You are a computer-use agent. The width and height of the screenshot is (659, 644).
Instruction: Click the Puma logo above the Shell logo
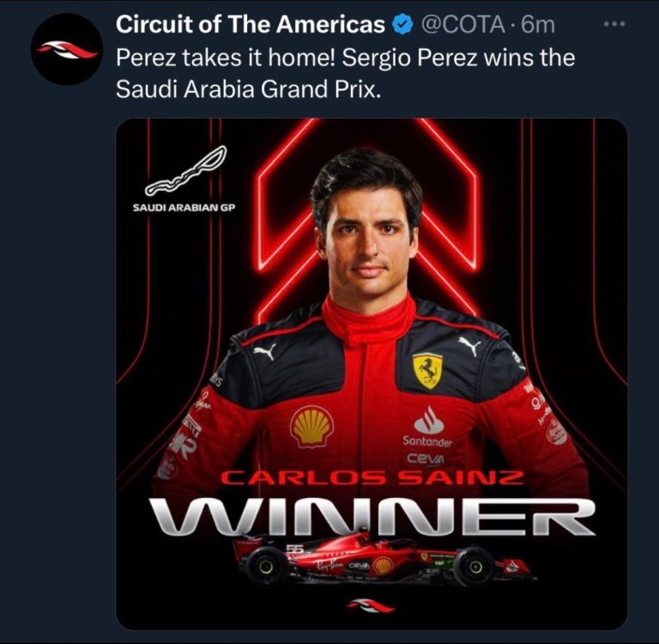265,351
